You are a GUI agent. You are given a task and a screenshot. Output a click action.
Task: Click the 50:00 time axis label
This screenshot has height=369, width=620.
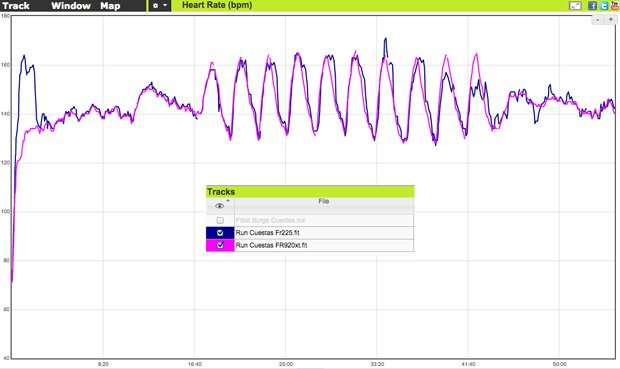point(560,364)
